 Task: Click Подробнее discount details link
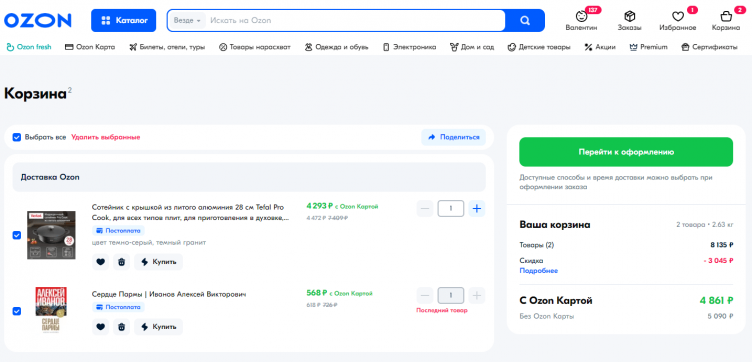[x=539, y=271]
